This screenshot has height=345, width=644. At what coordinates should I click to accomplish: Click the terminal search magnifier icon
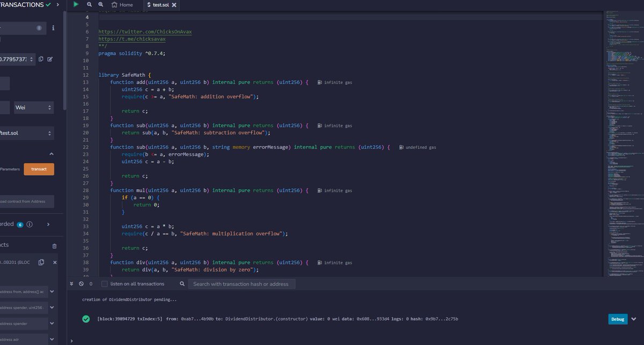182,284
